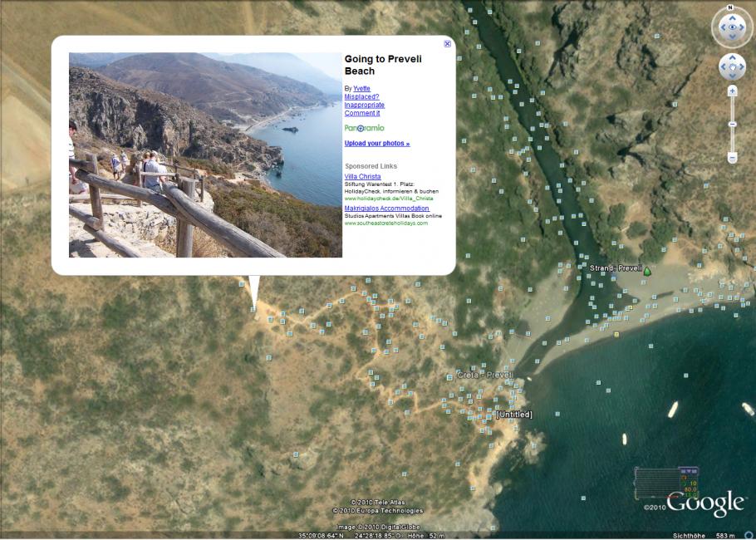Reset north using the N compass marker
Viewport: 756px width, 540px height.
(731, 7)
